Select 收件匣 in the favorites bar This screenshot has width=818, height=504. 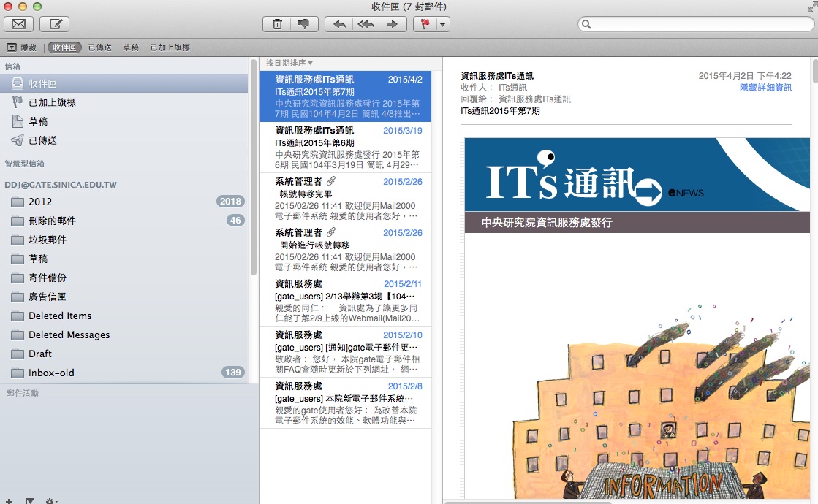pos(64,47)
